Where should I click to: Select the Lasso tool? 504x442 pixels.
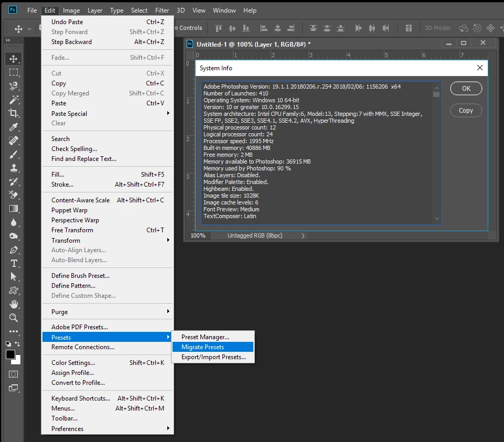(x=14, y=86)
